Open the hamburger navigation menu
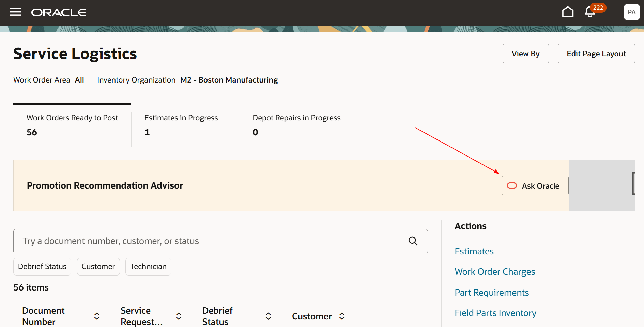The image size is (644, 327). pos(15,12)
